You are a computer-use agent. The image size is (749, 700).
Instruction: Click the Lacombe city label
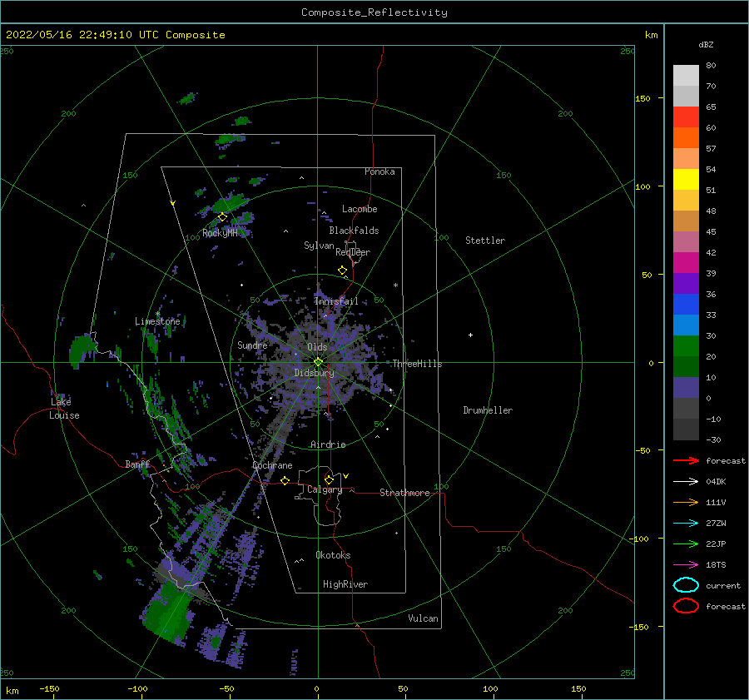360,209
